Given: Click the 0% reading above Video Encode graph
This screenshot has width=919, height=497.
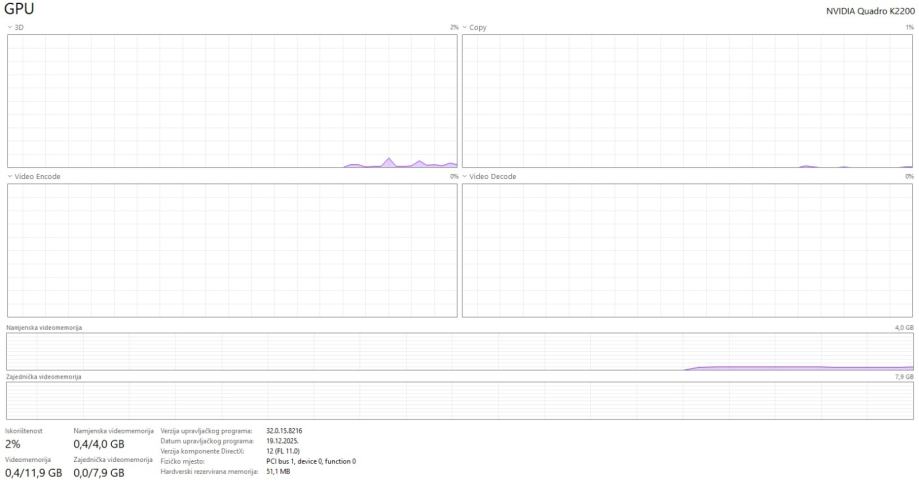Looking at the screenshot, I should (x=454, y=176).
